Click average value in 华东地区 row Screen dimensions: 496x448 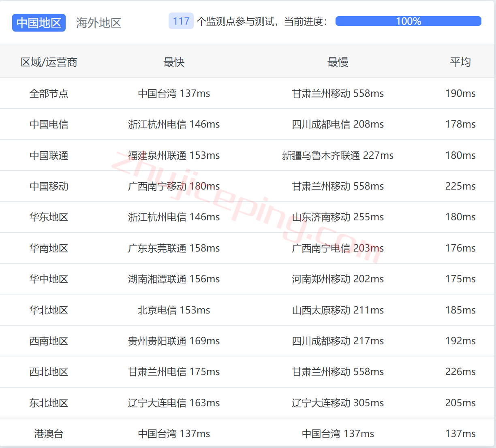click(460, 217)
